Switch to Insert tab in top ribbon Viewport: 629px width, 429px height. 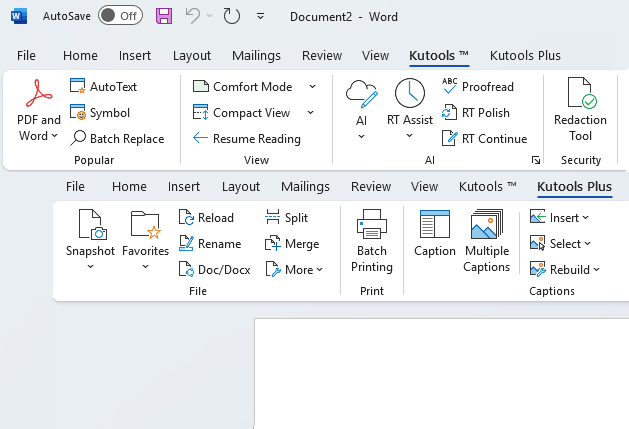(135, 55)
